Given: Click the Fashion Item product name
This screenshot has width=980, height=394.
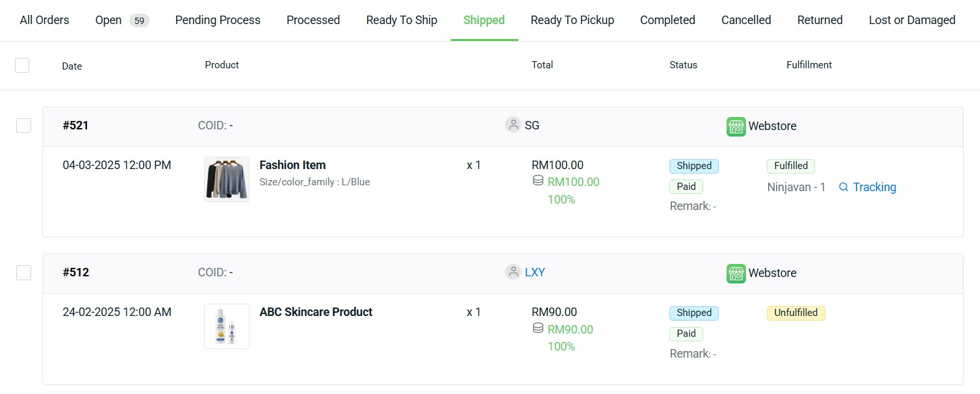Looking at the screenshot, I should (x=292, y=165).
